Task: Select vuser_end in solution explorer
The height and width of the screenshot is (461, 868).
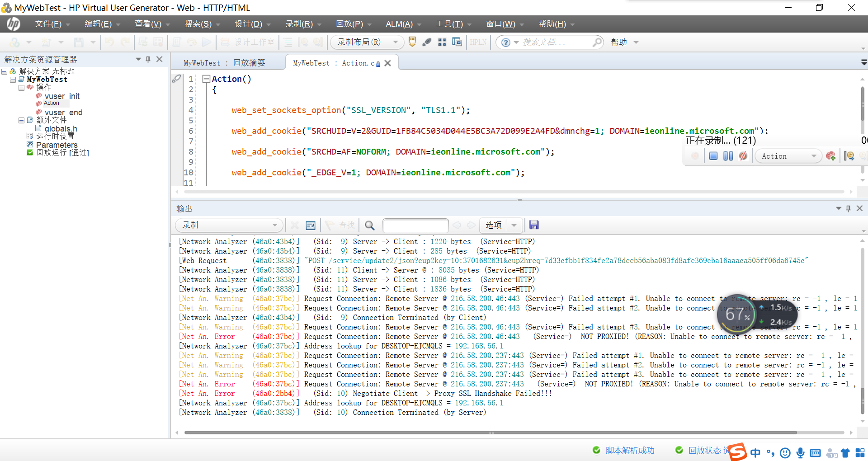Action: pyautogui.click(x=63, y=112)
